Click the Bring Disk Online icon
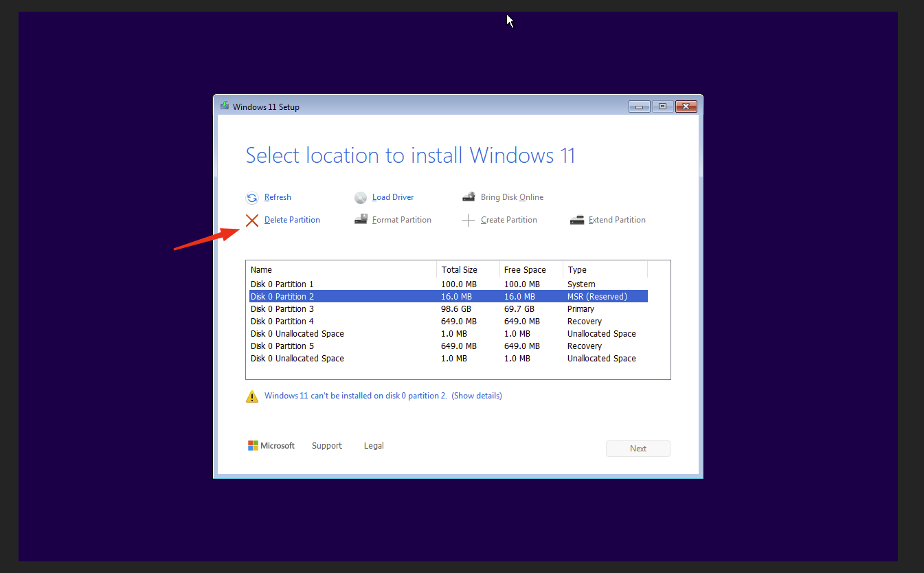Image resolution: width=924 pixels, height=573 pixels. 469,196
